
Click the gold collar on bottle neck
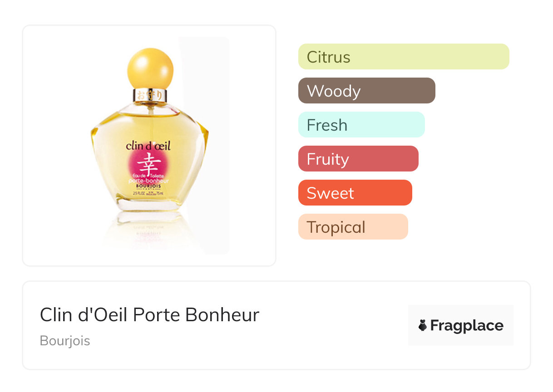(x=150, y=95)
